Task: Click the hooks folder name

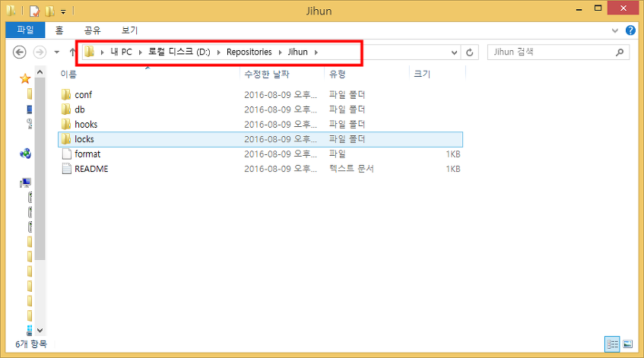Action: click(x=86, y=125)
